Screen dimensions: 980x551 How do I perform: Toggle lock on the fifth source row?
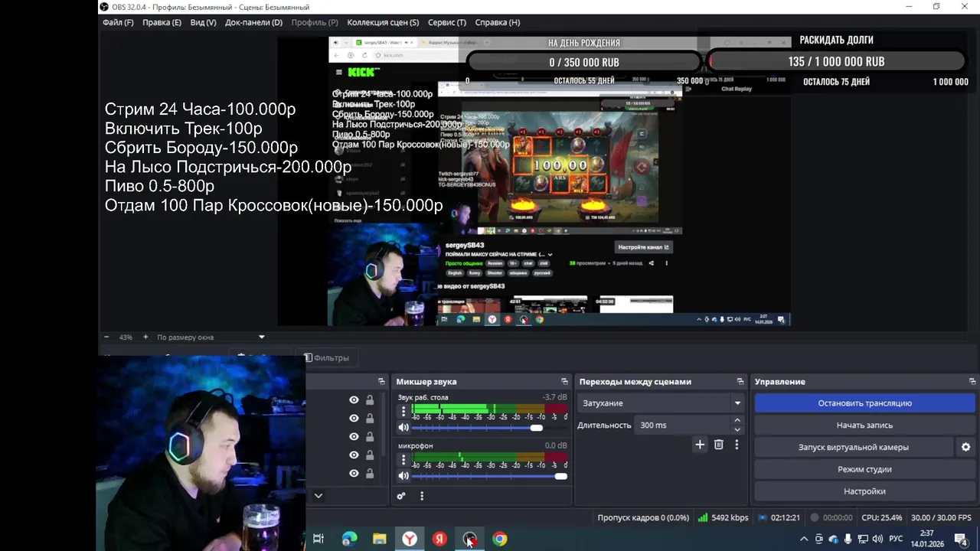(x=370, y=473)
